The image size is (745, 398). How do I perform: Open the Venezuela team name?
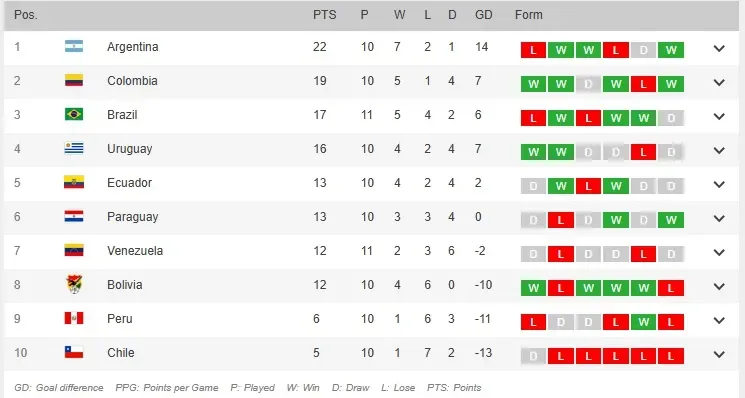135,251
